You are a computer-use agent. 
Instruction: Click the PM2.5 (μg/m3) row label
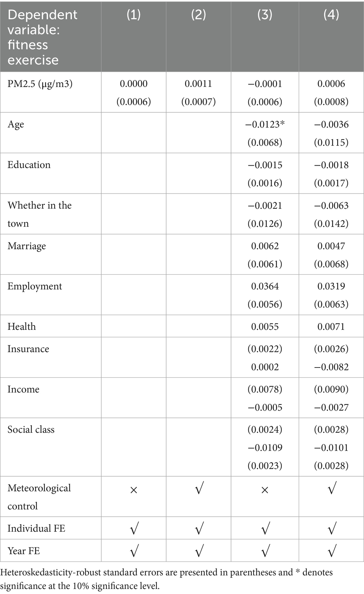click(40, 84)
